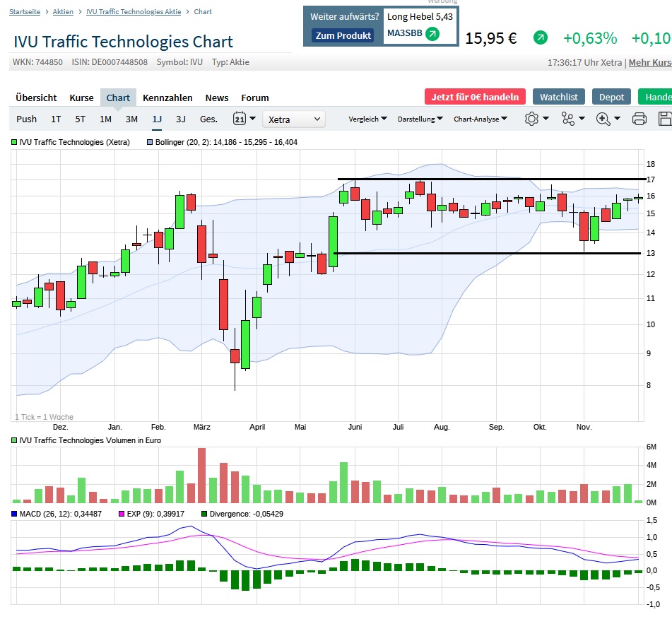Click the Depot button
The width and height of the screenshot is (672, 624).
(x=611, y=97)
